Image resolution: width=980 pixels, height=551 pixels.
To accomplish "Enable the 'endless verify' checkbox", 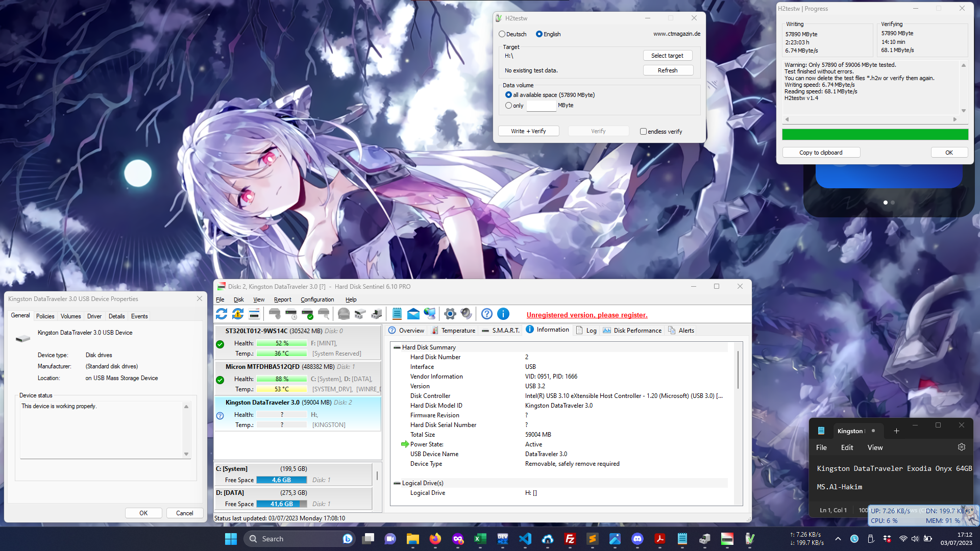I will [x=643, y=132].
